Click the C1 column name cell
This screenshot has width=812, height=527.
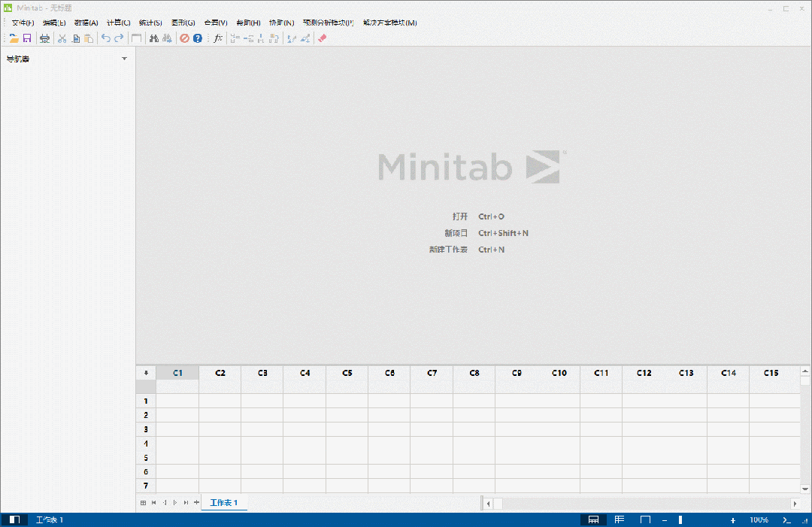177,386
